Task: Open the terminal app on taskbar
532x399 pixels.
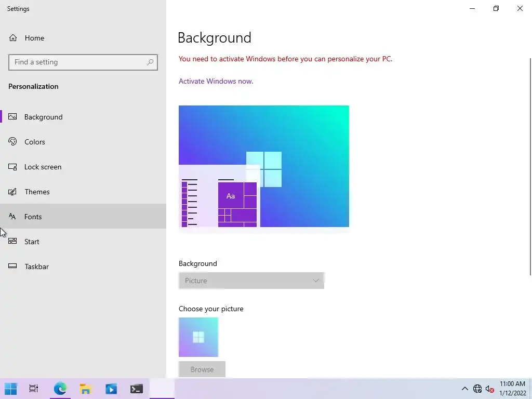Action: pyautogui.click(x=137, y=389)
